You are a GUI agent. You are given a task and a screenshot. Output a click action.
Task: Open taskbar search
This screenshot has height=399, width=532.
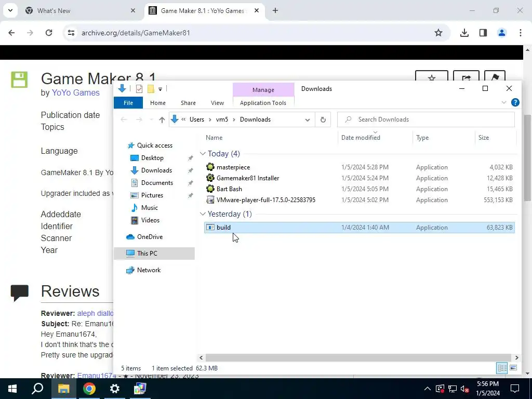coord(37,389)
